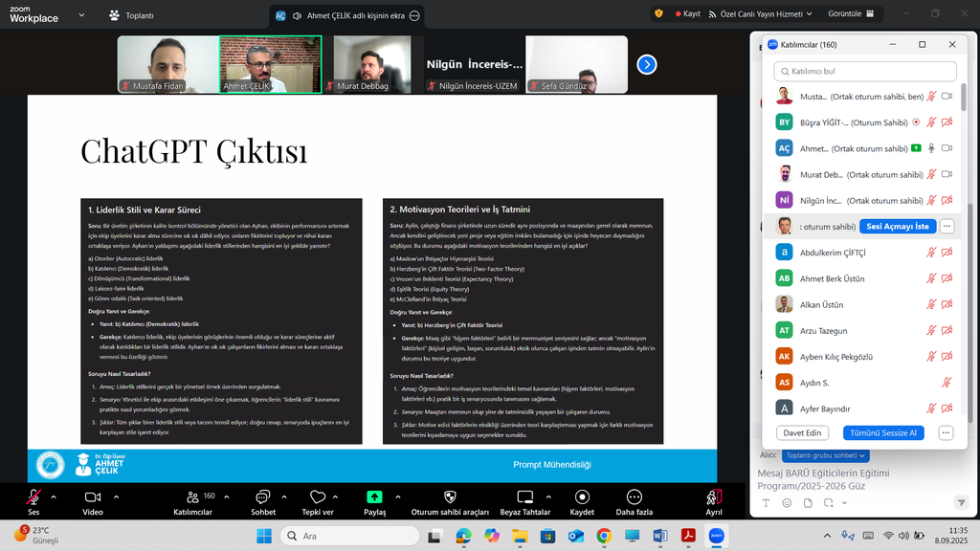
Task: Open the Beyaz Tahtalar whiteboards icon
Action: pos(525,496)
